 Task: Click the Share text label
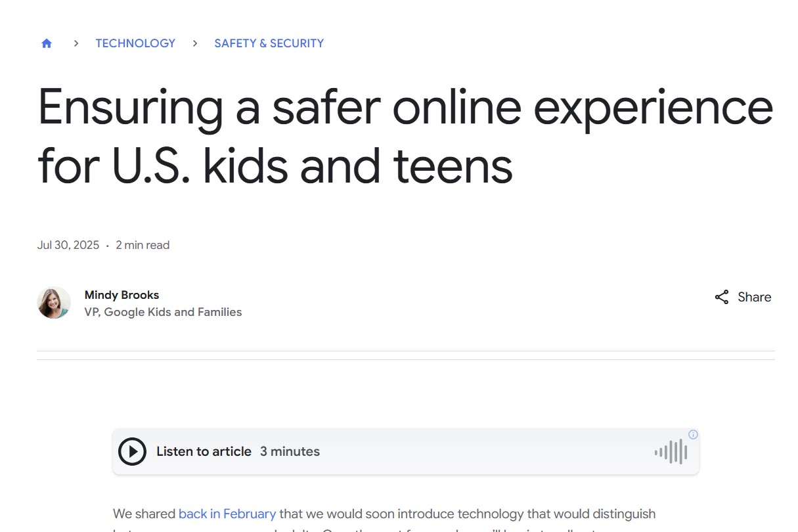(755, 297)
